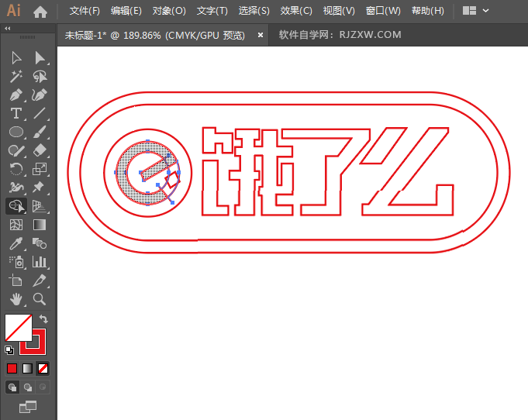Screen dimensions: 528x420
Task: Select the Shaper tool
Action: 16,150
